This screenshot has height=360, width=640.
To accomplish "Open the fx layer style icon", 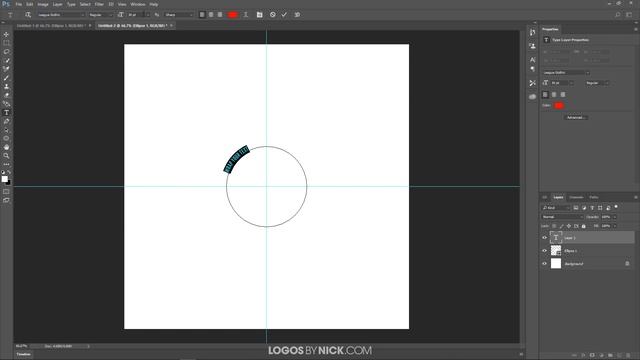I will pos(583,355).
